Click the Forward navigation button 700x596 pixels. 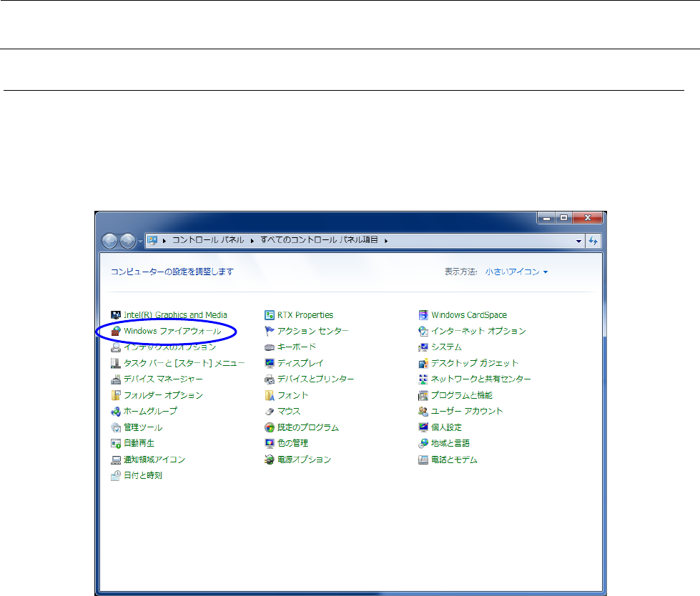128,241
